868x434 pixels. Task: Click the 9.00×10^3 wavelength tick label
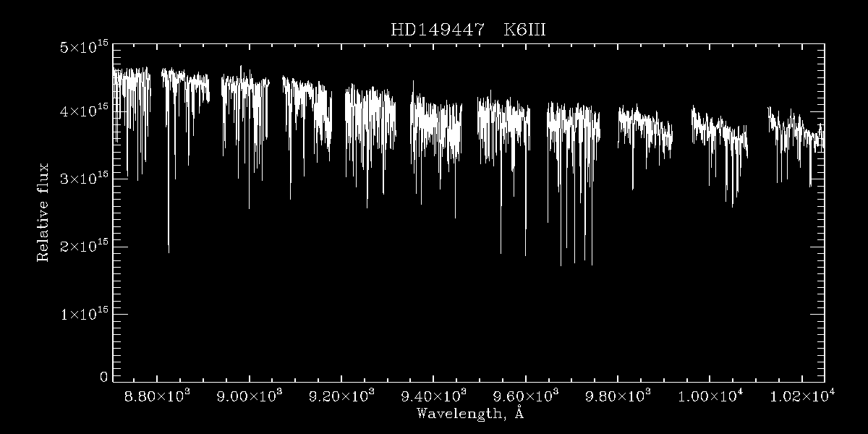click(250, 395)
